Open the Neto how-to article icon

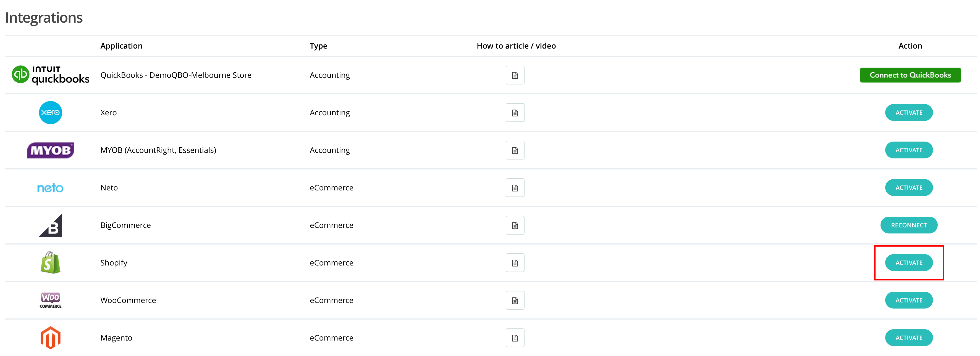click(x=515, y=188)
